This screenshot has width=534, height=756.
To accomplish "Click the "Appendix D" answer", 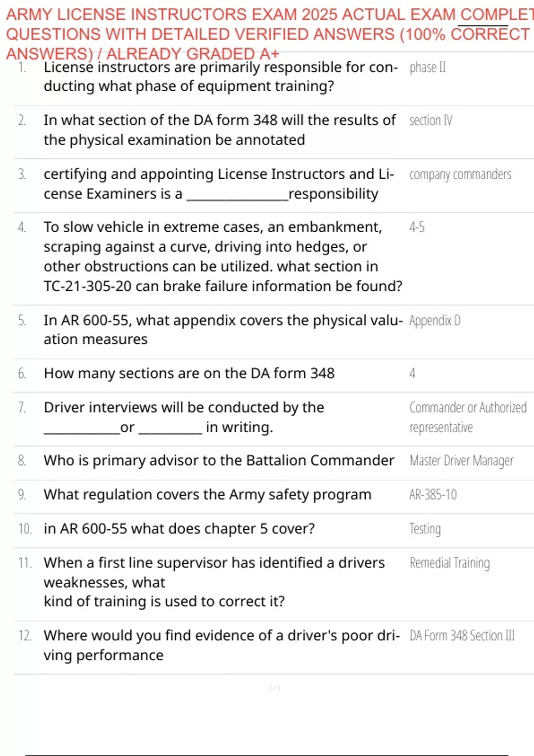I will [x=435, y=320].
